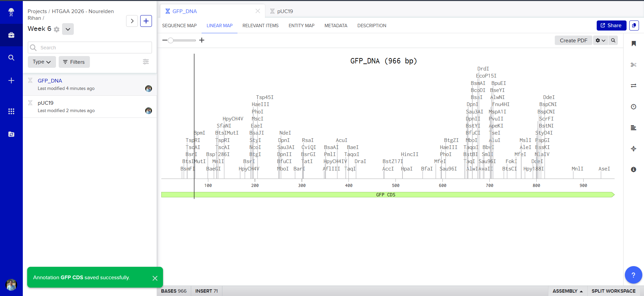
Task: Open the Type filter dropdown
Action: (42, 62)
